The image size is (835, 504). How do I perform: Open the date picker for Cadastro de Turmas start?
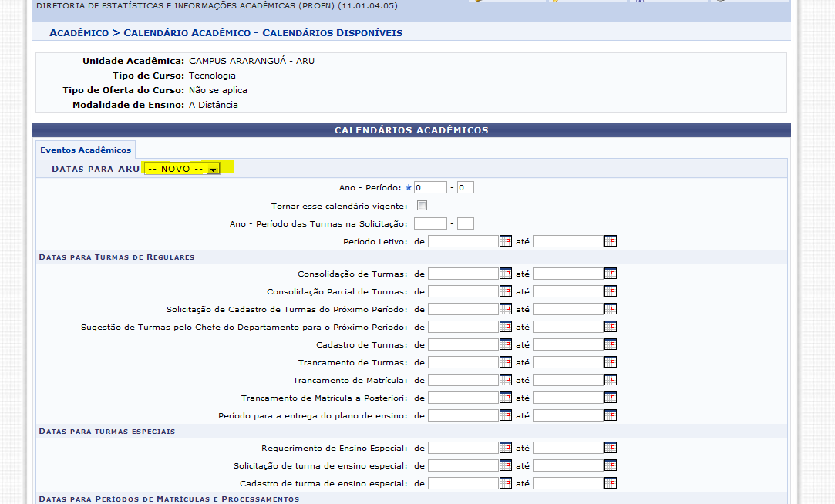506,344
